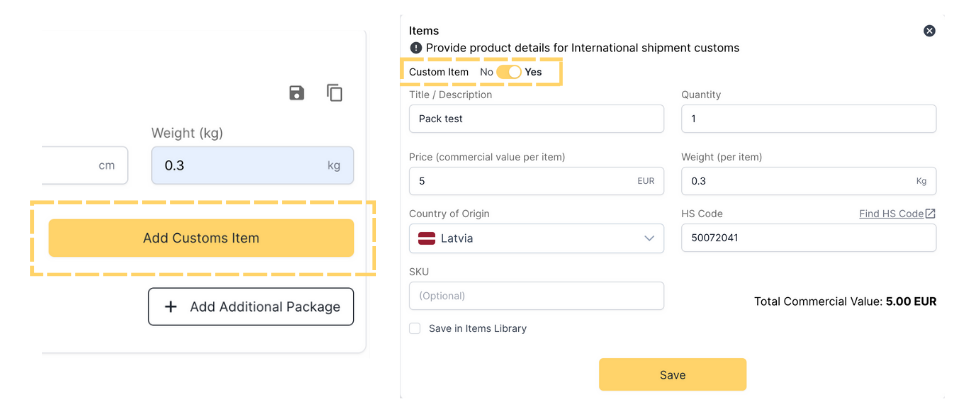Check Save in Items Library box
Viewport: 959px width, 420px height.
click(415, 328)
